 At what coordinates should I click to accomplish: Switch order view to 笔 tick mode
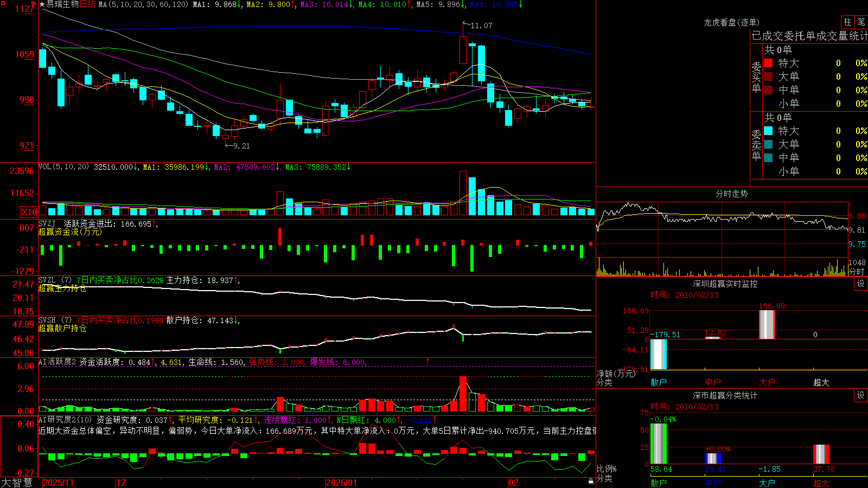coord(861,22)
